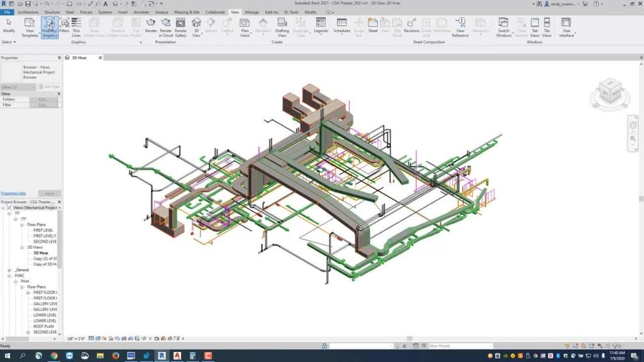Open View Templates in the Graphics panel

[x=30, y=27]
